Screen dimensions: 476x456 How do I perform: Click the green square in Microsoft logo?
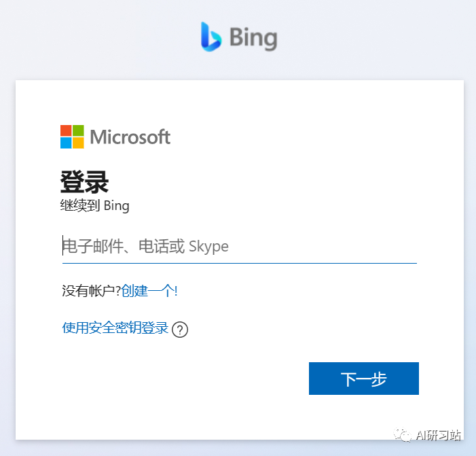(78, 130)
